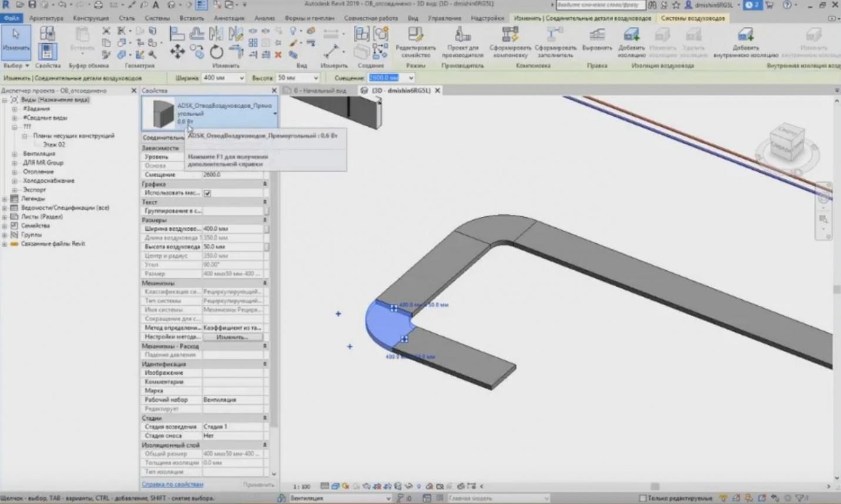Image resolution: width=841 pixels, height=504 pixels.
Task: Toggle "Использовать мас..." checkbox in Properties graphics
Action: point(207,193)
